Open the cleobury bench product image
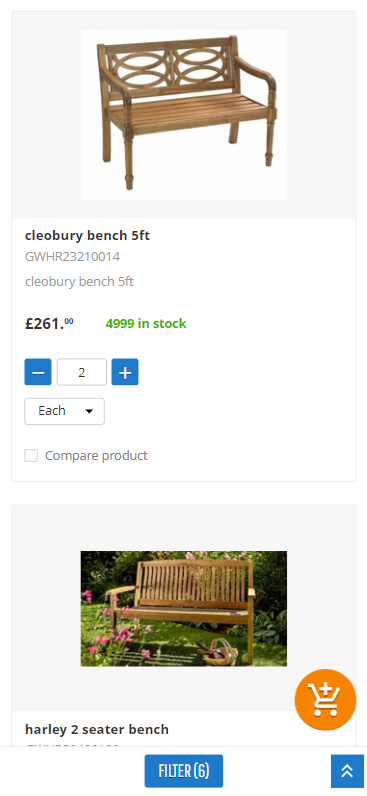The height and width of the screenshot is (796, 367). (184, 115)
